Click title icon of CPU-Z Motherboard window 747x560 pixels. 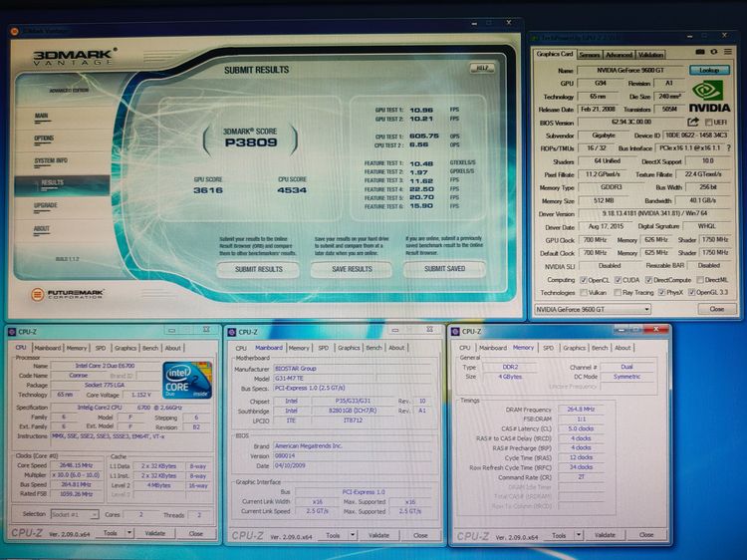pyautogui.click(x=231, y=332)
